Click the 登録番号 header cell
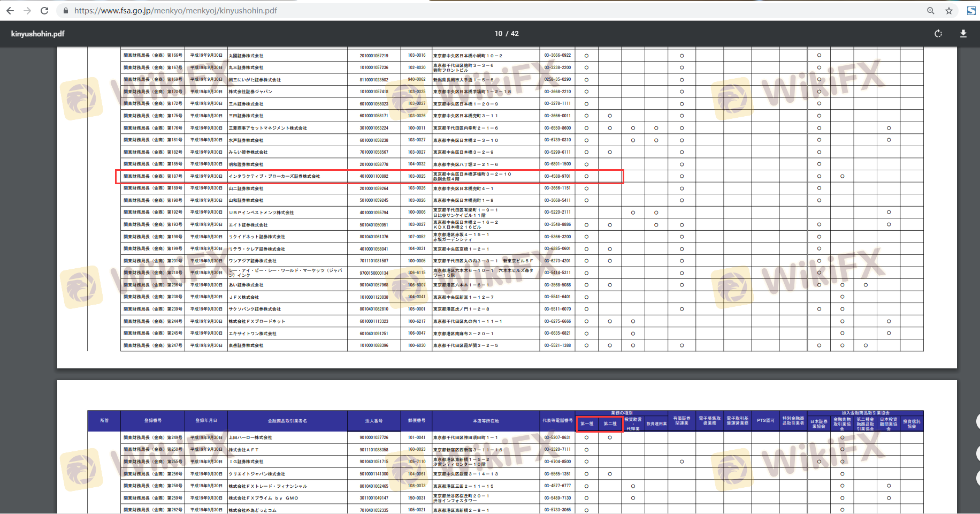Screen dimensions: 980x514 click(152, 421)
